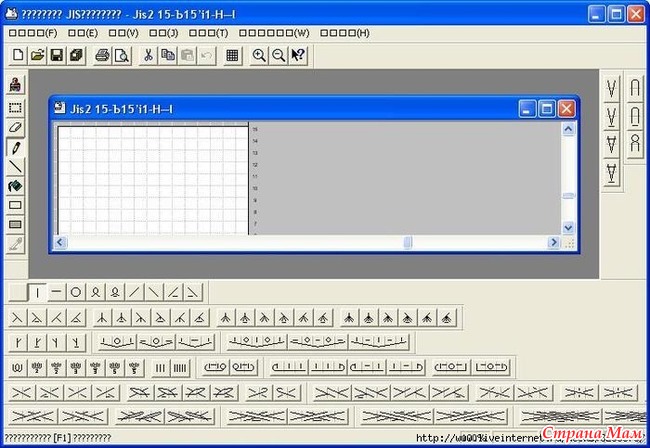The width and height of the screenshot is (650, 448).
Task: Print the chart using printer icon
Action: pyautogui.click(x=102, y=55)
